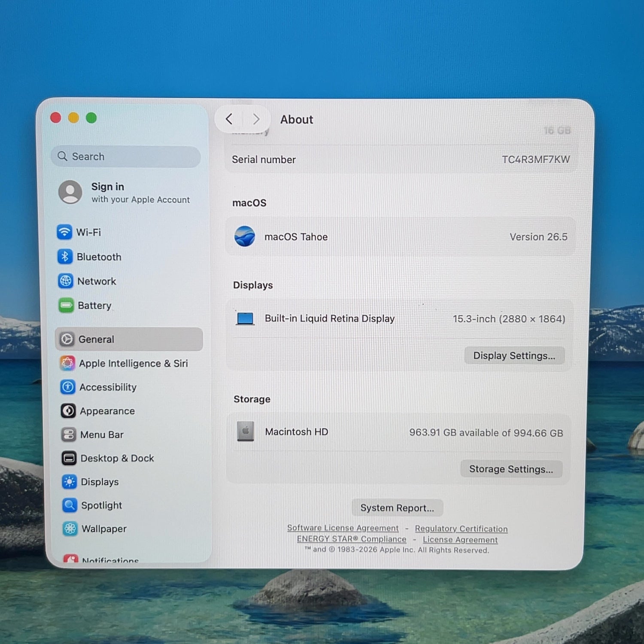644x644 pixels.
Task: Open the Bluetooth settings icon
Action: pyautogui.click(x=65, y=257)
